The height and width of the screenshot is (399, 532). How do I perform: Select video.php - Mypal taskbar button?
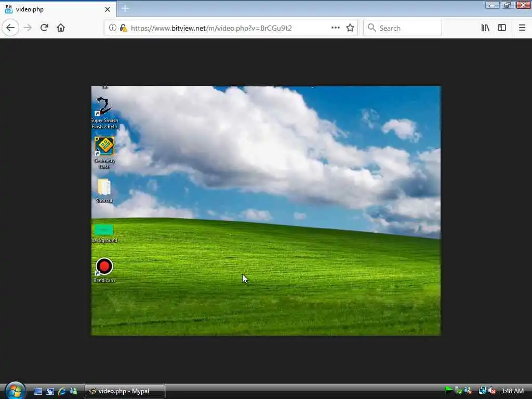pyautogui.click(x=125, y=391)
